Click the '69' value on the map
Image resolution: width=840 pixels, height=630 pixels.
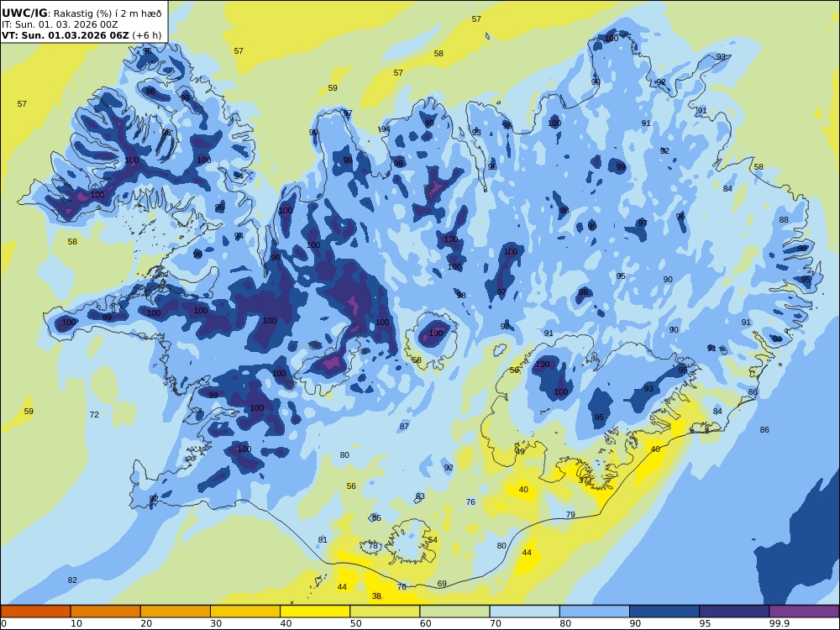[x=442, y=584]
